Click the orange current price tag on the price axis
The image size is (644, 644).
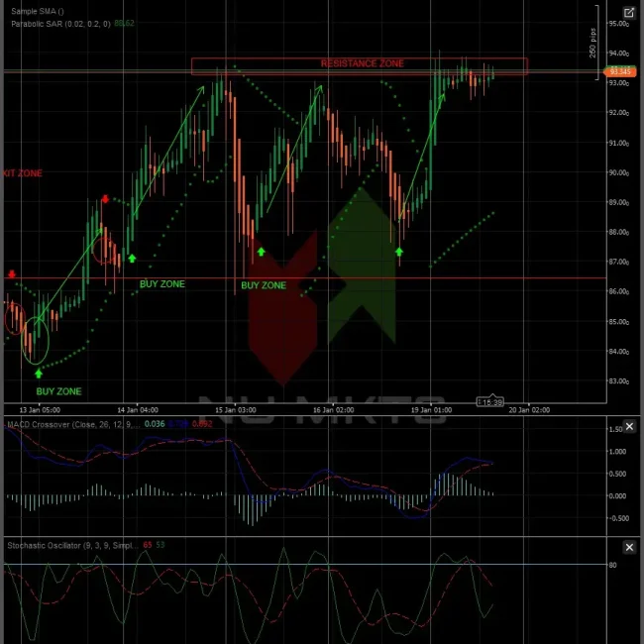click(x=621, y=72)
